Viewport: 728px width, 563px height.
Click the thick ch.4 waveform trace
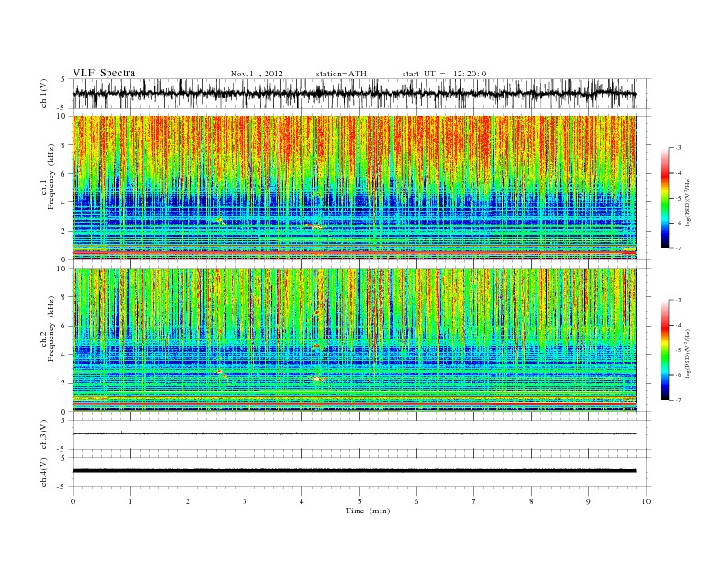click(x=354, y=471)
